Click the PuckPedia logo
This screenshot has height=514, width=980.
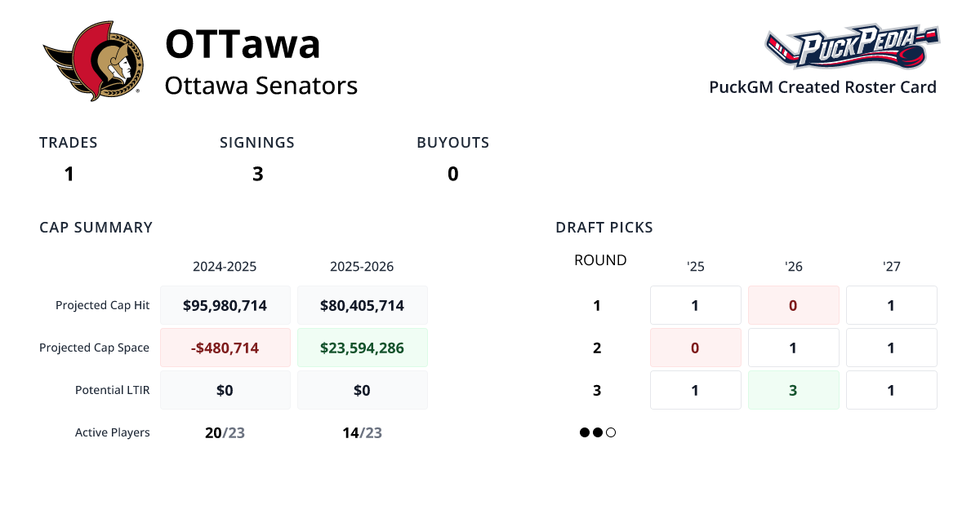pos(852,47)
